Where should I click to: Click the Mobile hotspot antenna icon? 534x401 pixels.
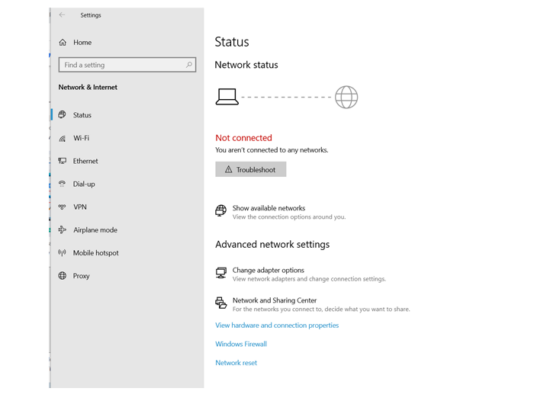(x=62, y=252)
